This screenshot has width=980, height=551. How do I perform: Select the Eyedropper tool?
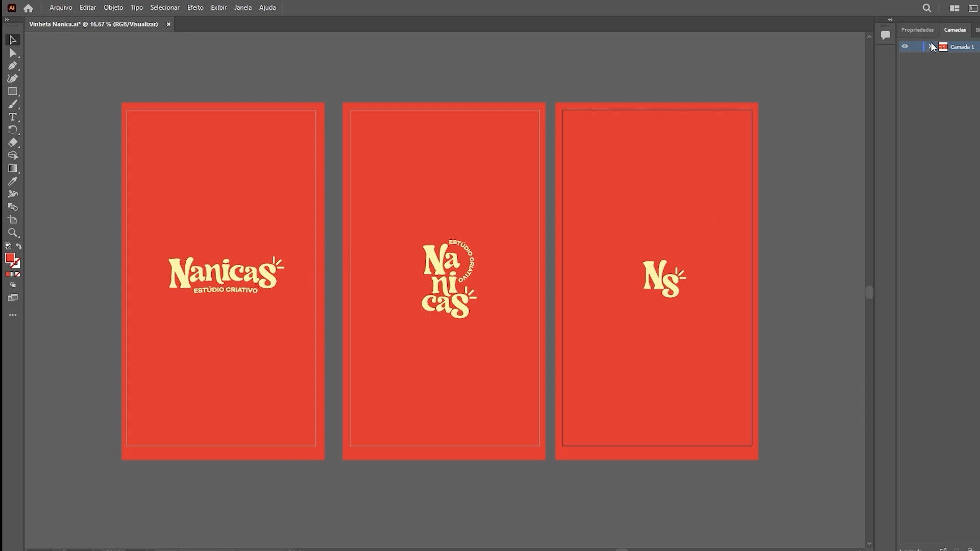tap(13, 181)
